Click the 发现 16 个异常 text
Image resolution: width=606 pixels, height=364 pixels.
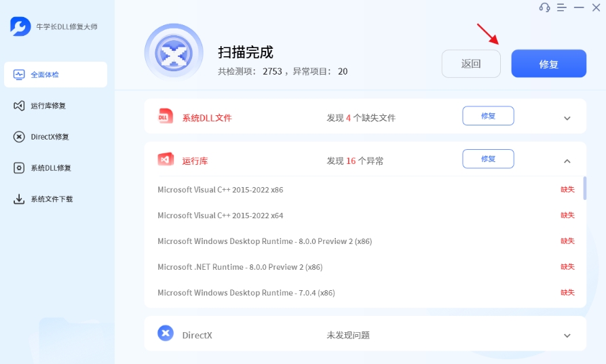click(355, 161)
